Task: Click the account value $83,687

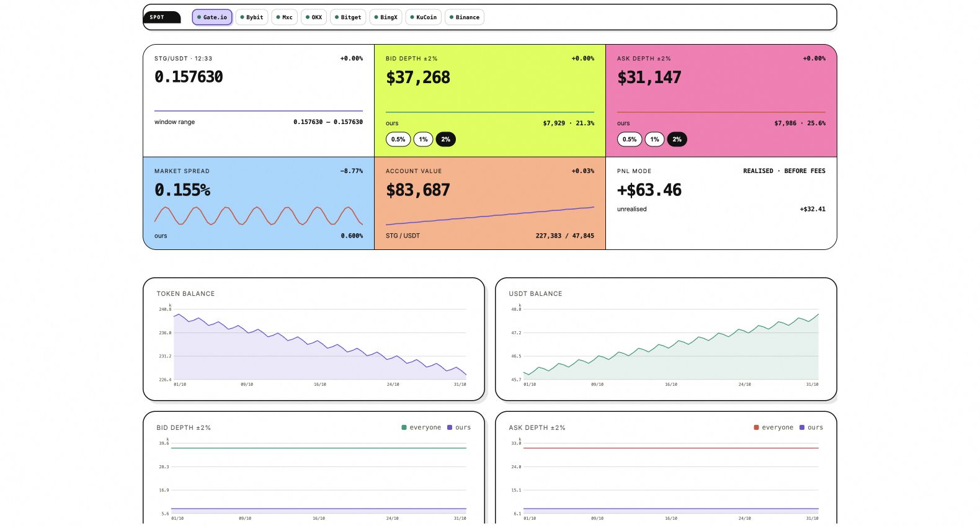Action: 418,190
